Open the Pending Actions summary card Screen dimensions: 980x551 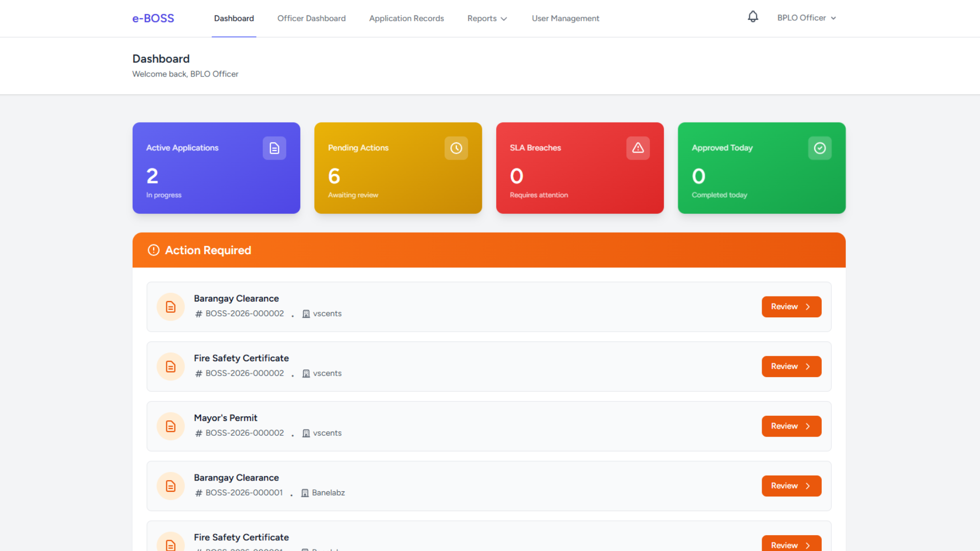pos(398,168)
